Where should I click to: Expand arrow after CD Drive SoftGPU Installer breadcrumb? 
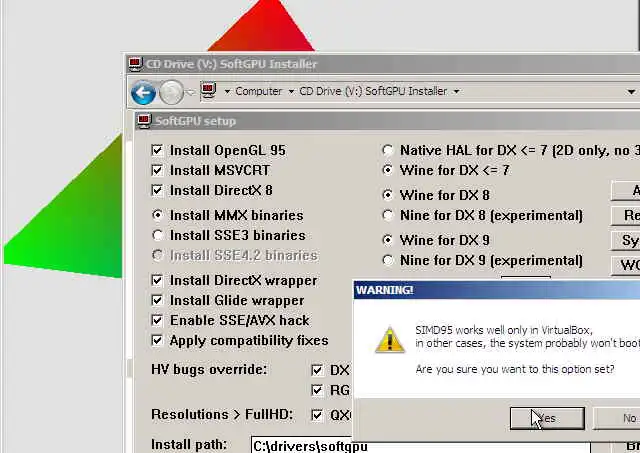[x=456, y=91]
